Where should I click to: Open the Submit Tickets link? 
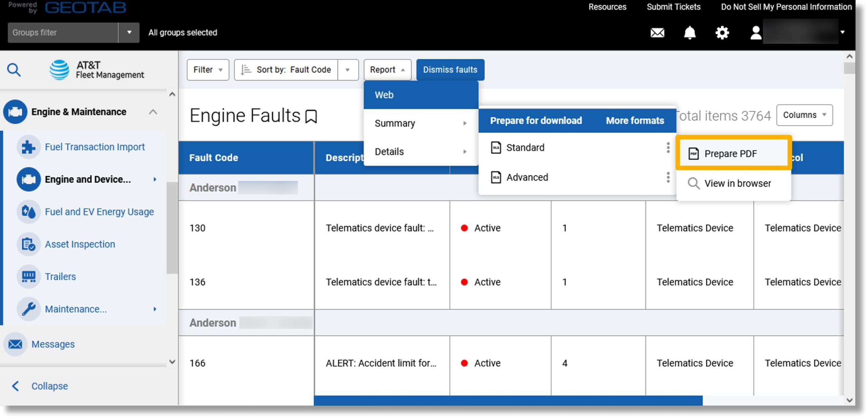pyautogui.click(x=673, y=7)
